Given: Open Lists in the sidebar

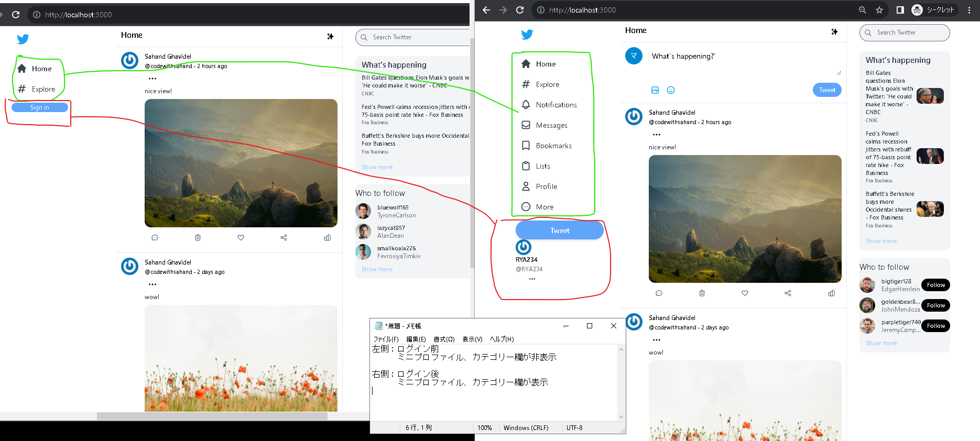Looking at the screenshot, I should coord(536,166).
